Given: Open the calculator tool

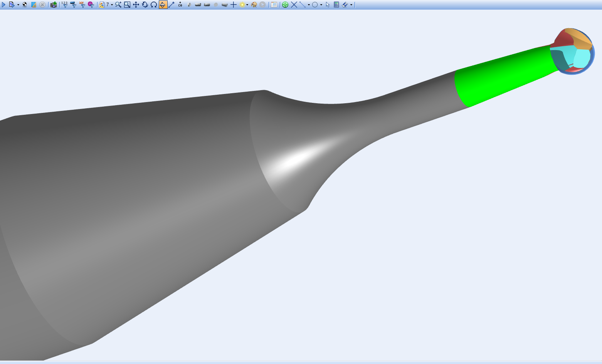Looking at the screenshot, I should coord(336,5).
